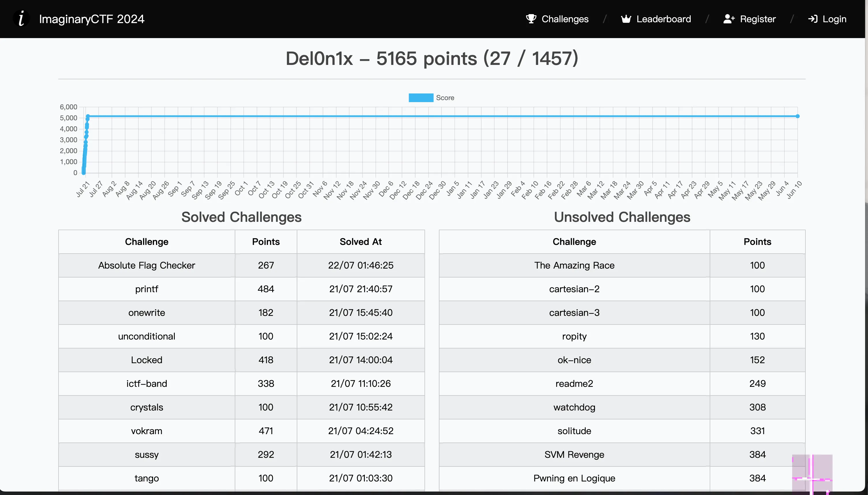868x495 pixels.
Task: Select the Absolute Flag Checker row
Action: pos(241,265)
